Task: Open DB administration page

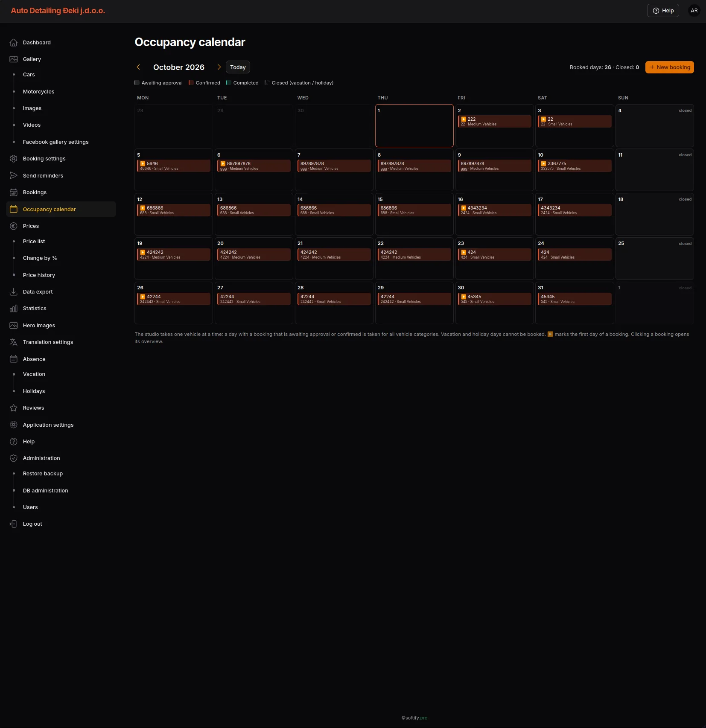Action: (x=45, y=491)
